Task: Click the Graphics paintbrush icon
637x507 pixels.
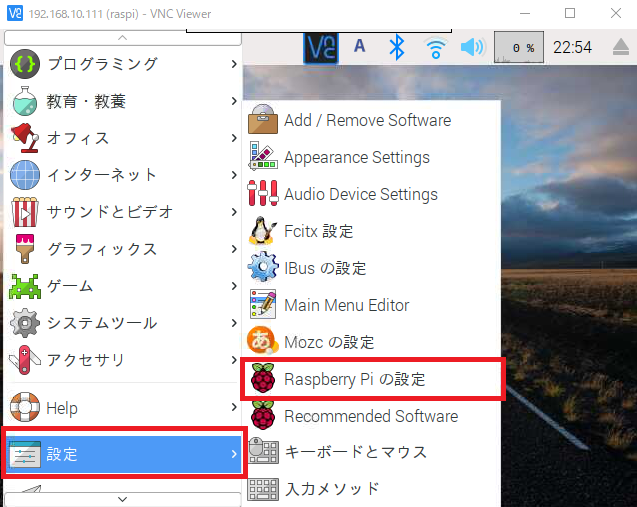Action: 25,249
